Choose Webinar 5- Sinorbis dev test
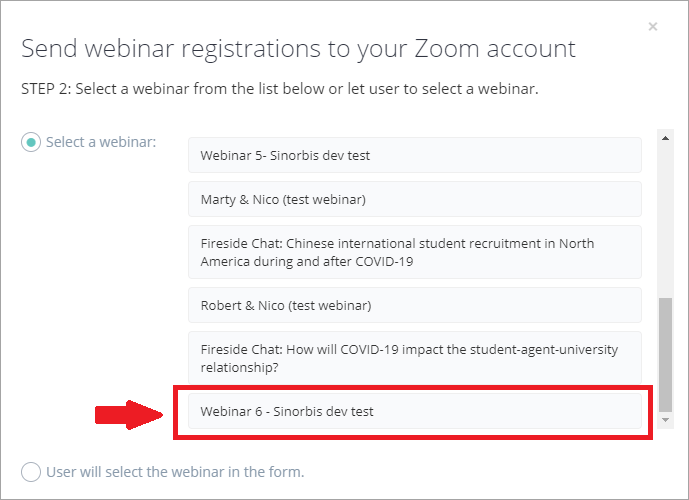This screenshot has height=500, width=689. pyautogui.click(x=414, y=156)
